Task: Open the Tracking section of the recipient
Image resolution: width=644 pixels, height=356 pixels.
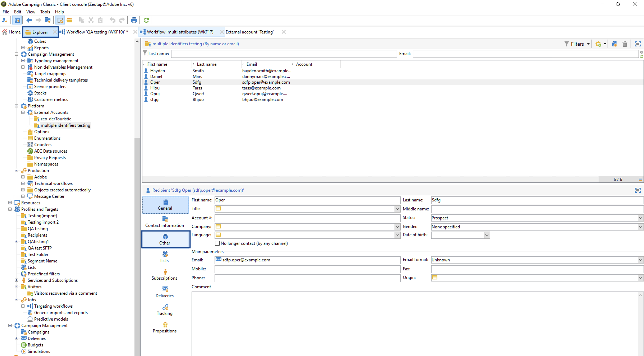Action: pos(164,310)
